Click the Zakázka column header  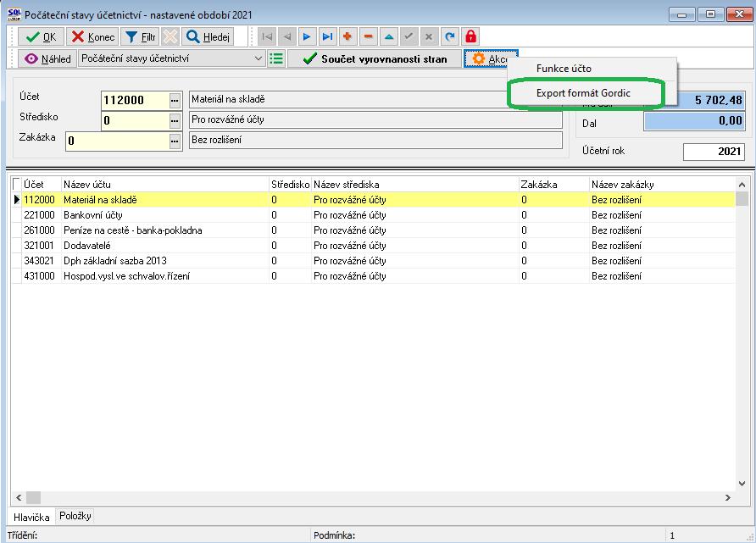coord(554,184)
